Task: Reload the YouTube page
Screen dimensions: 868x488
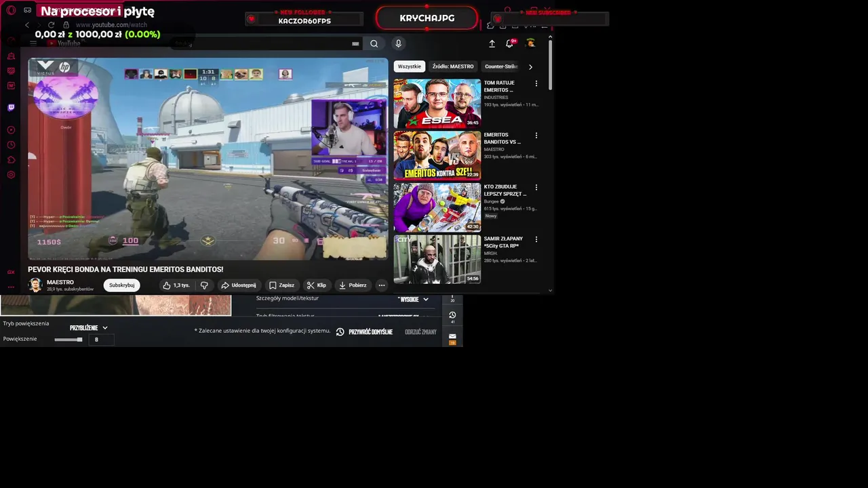Action: tap(51, 25)
